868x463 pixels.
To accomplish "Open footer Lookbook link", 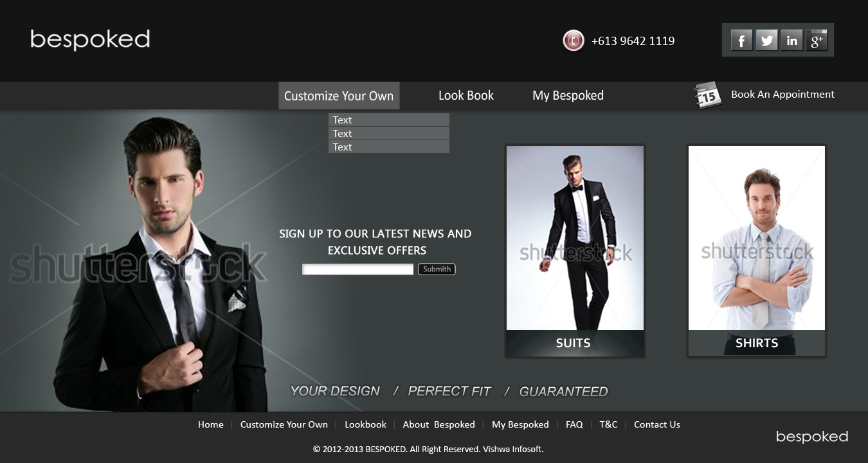I will (365, 424).
